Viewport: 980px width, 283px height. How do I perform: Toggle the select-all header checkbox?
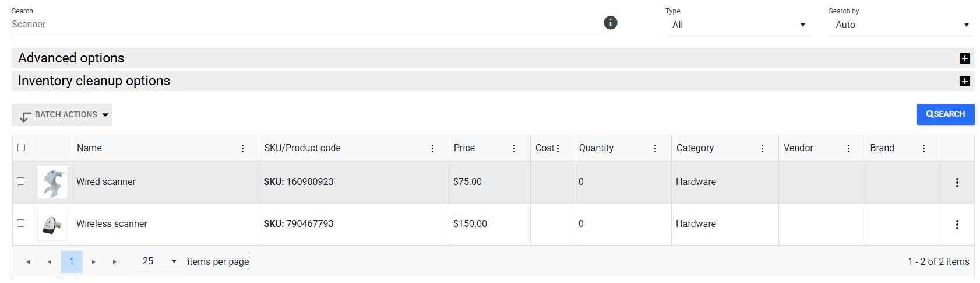click(x=22, y=148)
